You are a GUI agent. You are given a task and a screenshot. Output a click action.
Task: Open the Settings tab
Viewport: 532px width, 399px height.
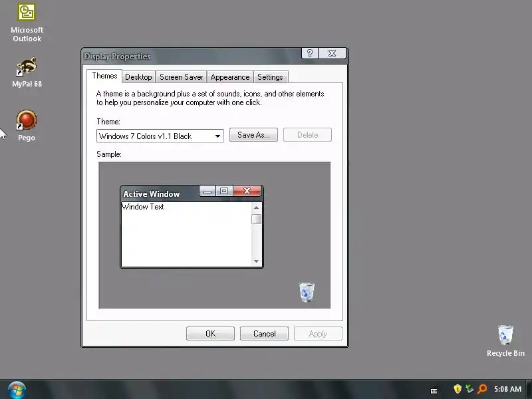[270, 77]
